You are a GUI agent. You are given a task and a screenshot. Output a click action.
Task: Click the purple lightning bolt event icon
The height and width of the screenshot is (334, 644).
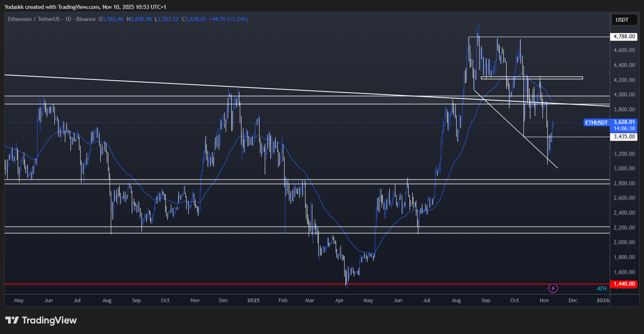(553, 288)
